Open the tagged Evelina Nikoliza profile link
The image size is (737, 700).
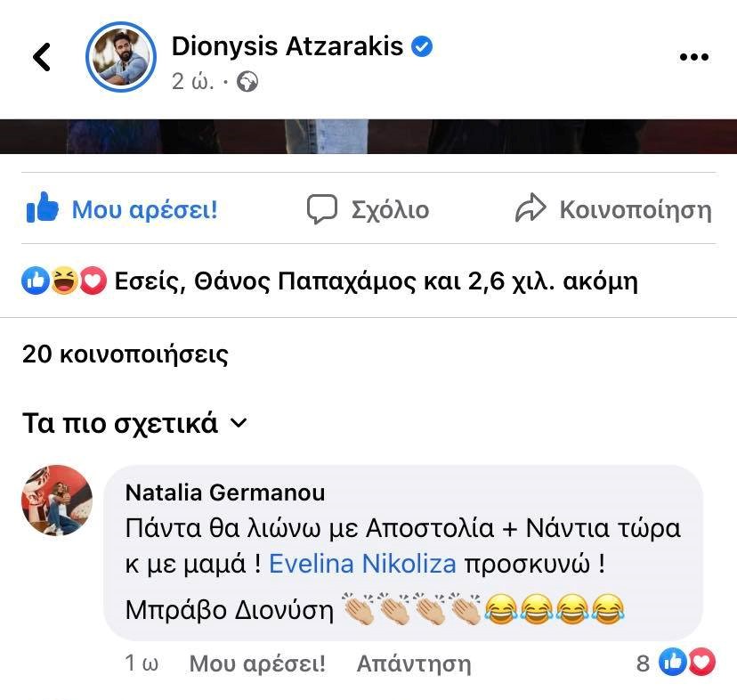point(362,564)
